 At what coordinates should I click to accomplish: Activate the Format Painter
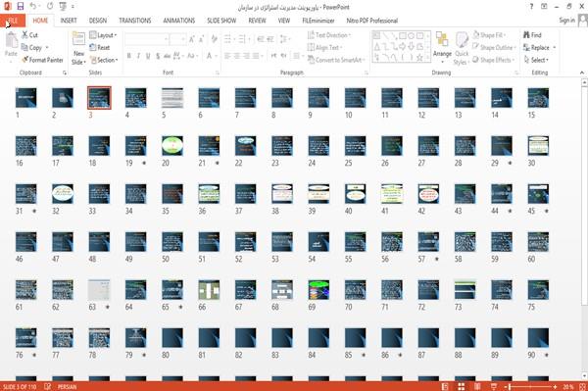point(42,60)
